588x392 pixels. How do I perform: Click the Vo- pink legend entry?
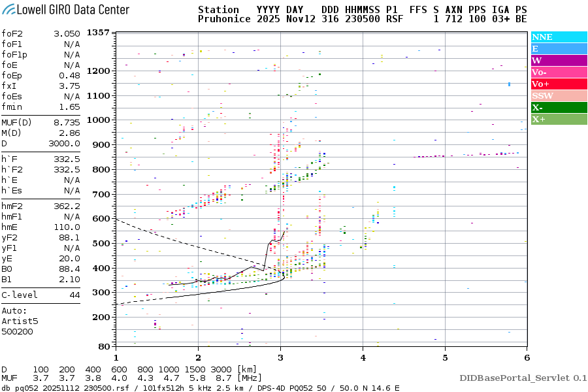[559, 73]
